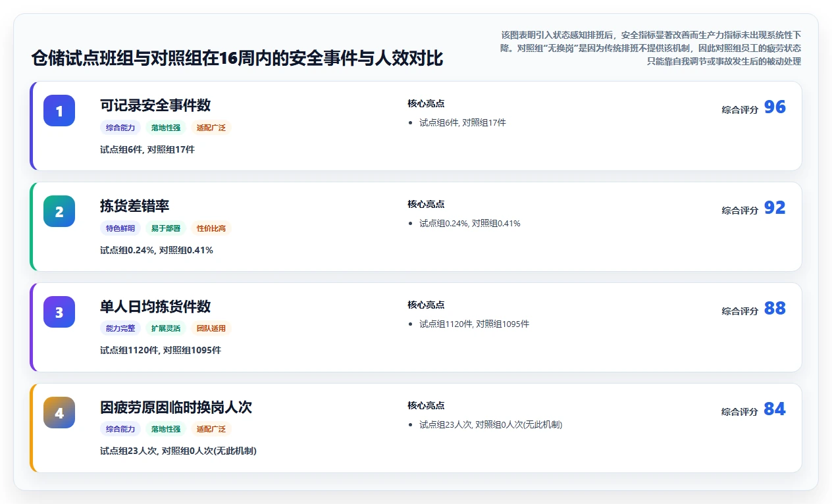Image resolution: width=832 pixels, height=504 pixels.
Task: Click the 特色鲜明 tag
Action: [120, 228]
